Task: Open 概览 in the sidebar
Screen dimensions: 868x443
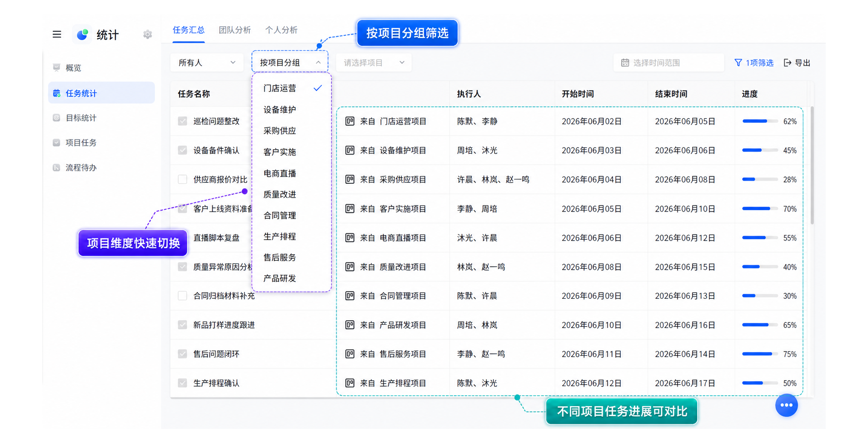Action: [101, 68]
